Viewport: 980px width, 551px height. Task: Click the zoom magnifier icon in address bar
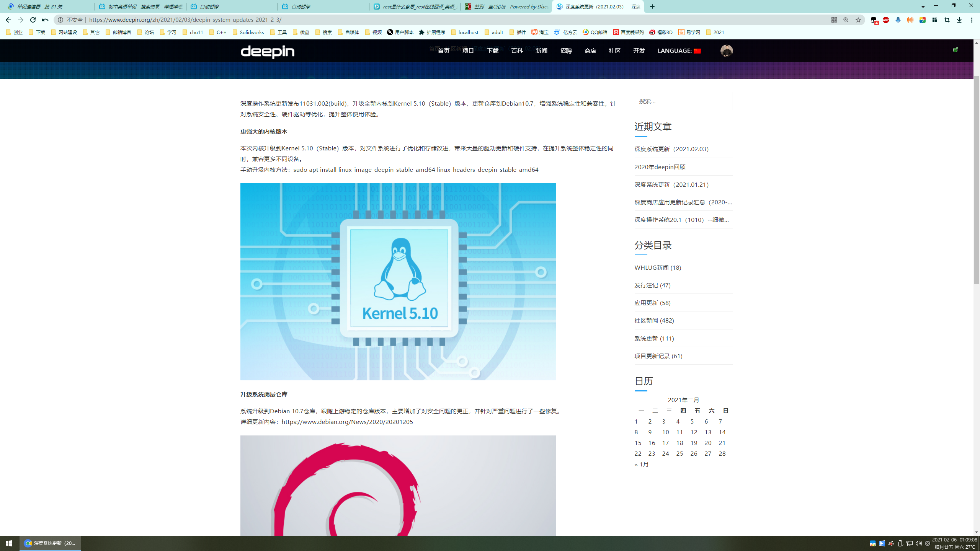click(846, 20)
